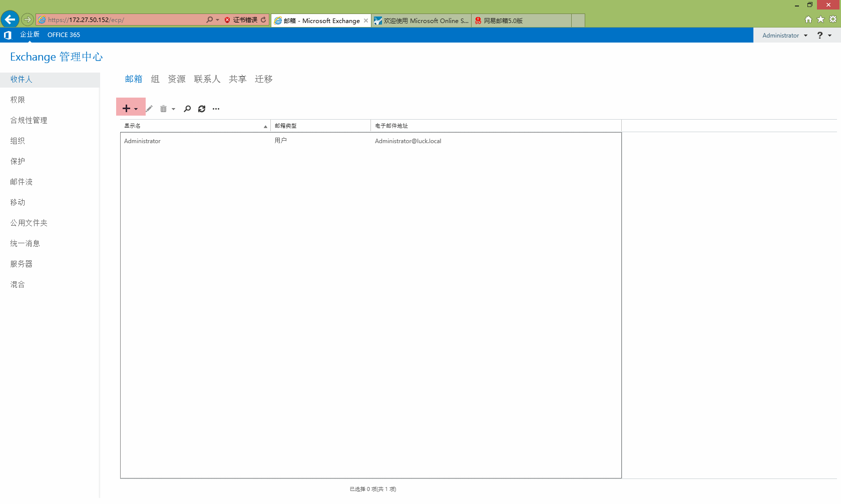Click the Delete trash can icon
Screen dimensions: 841x504
pos(163,109)
